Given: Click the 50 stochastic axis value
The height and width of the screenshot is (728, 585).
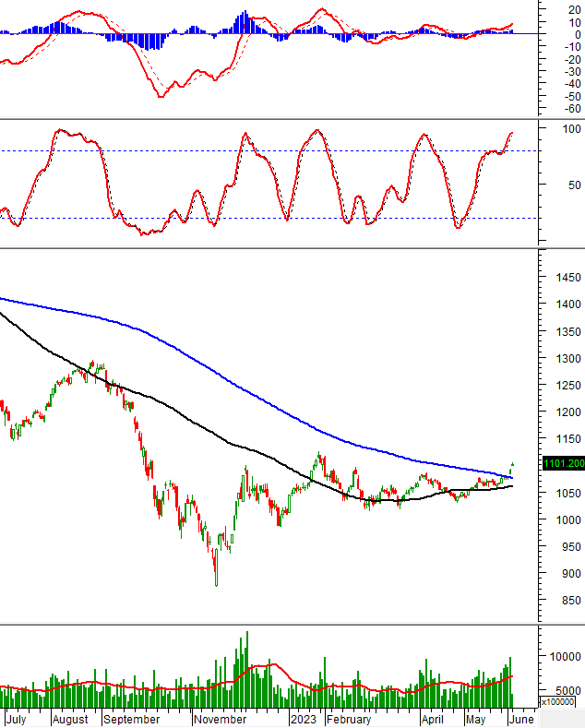Looking at the screenshot, I should coord(574,185).
